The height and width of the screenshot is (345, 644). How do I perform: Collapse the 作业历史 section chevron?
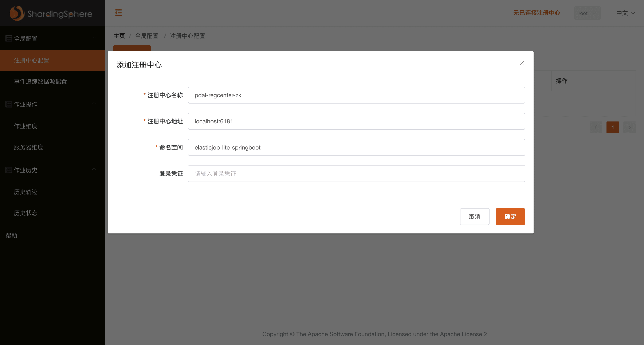pos(94,169)
